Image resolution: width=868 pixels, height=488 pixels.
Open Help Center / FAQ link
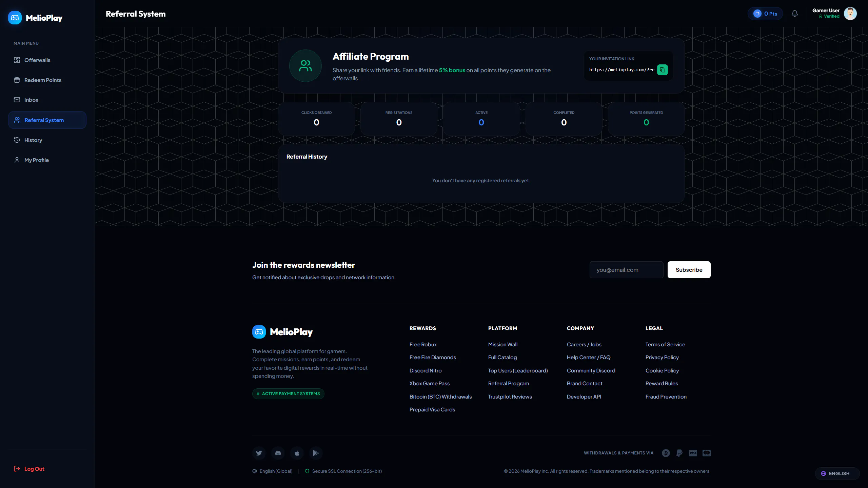coord(589,358)
